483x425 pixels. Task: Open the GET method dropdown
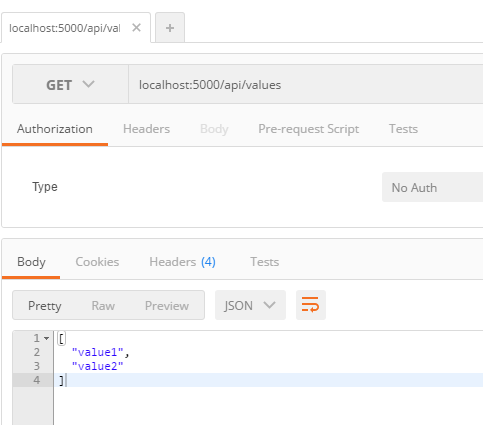click(x=70, y=85)
